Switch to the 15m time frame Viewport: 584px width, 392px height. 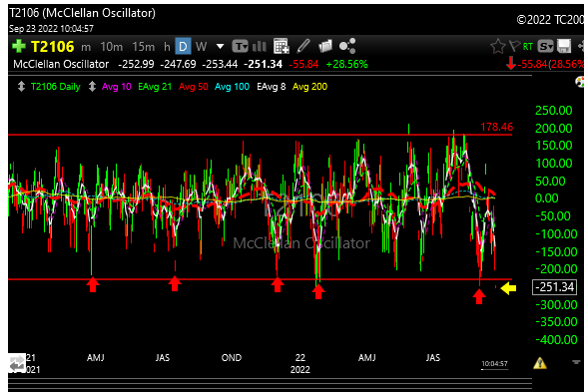pos(144,47)
